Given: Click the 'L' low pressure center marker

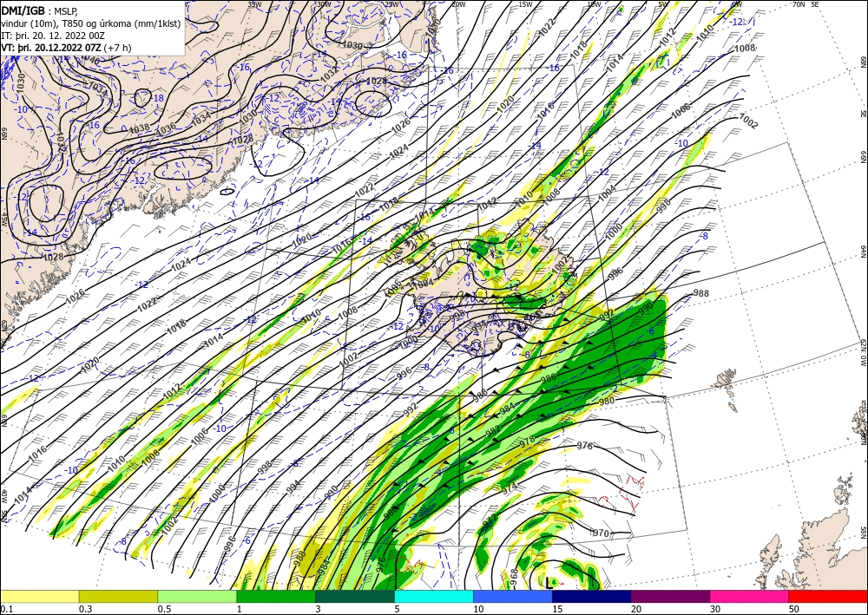Looking at the screenshot, I should (x=548, y=582).
